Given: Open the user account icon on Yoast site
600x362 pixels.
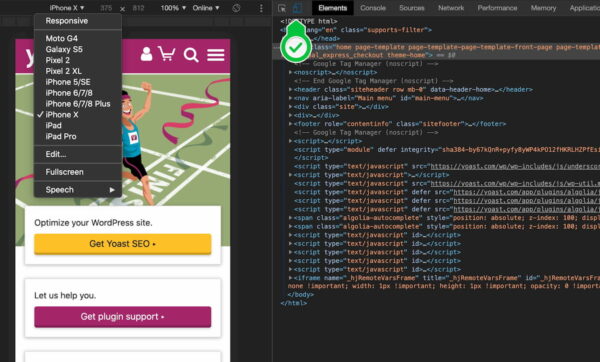Looking at the screenshot, I should click(146, 54).
